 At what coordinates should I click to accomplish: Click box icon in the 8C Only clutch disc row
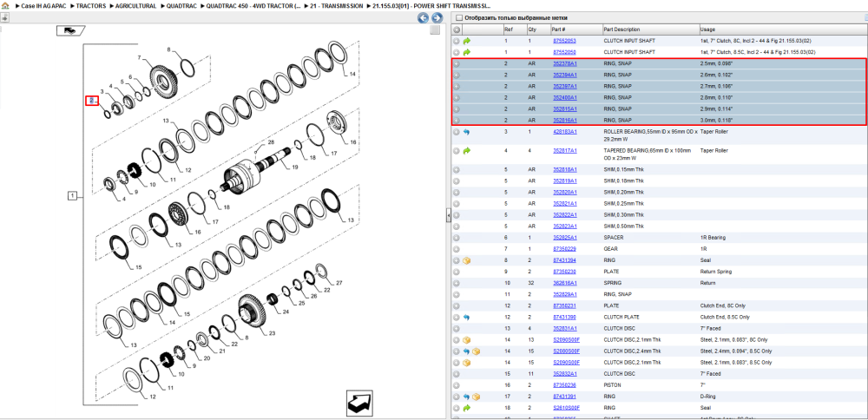[467, 340]
